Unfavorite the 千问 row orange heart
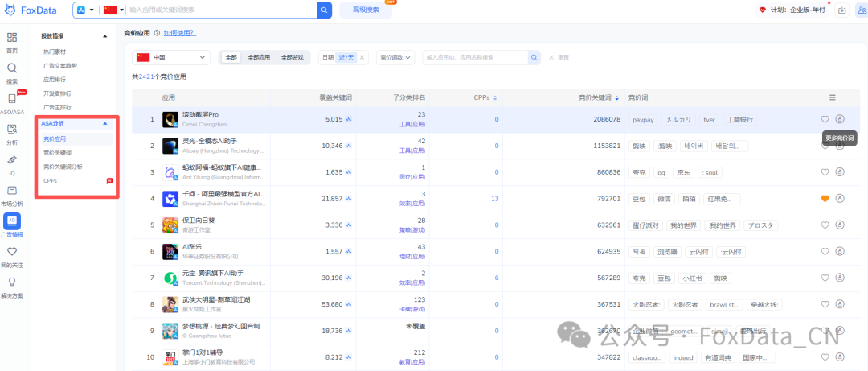 825,199
